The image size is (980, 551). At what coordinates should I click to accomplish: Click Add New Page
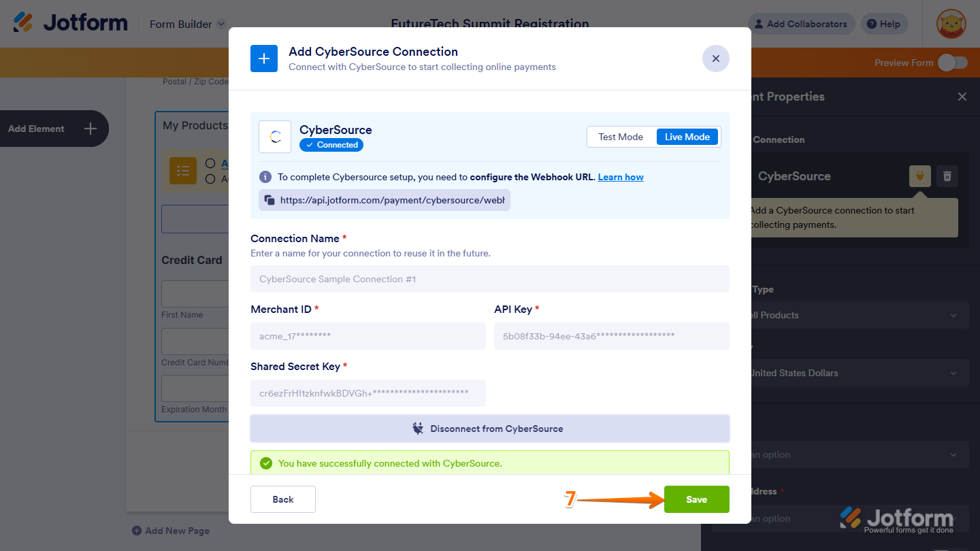171,531
